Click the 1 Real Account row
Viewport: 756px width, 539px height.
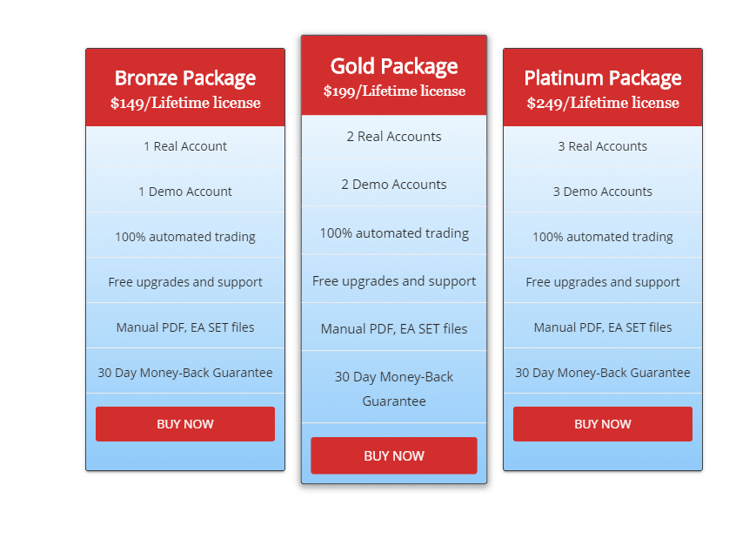tap(185, 146)
